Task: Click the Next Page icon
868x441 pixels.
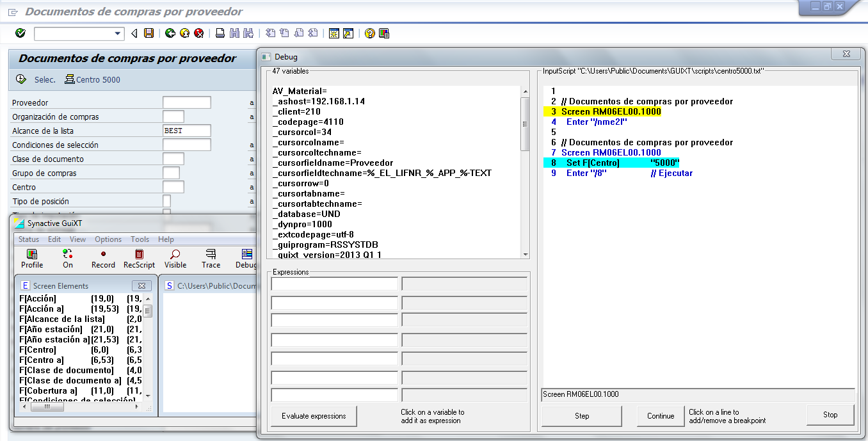Action: pyautogui.click(x=298, y=33)
